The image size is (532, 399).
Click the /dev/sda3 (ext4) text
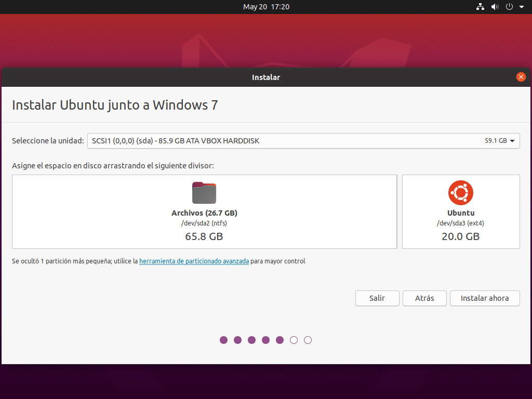[460, 223]
